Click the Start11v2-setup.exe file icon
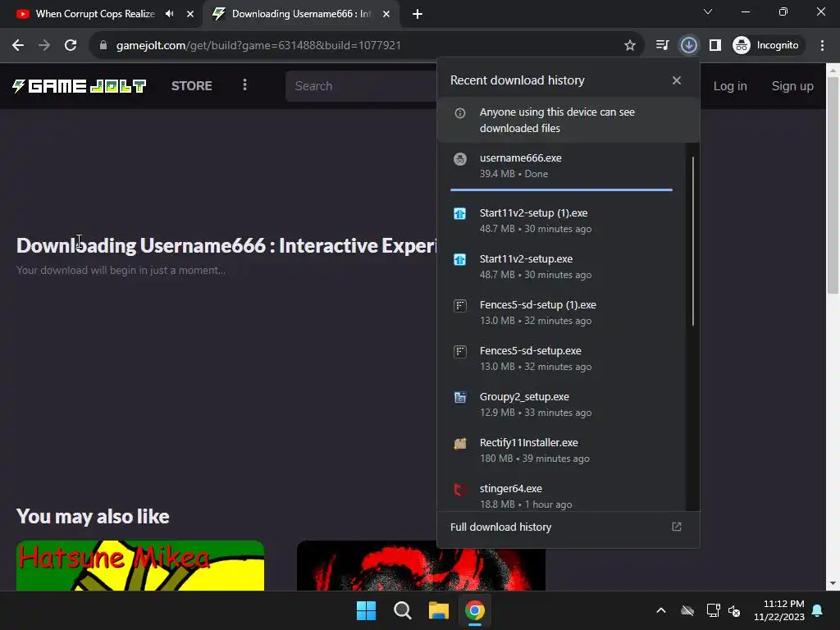The image size is (840, 630). point(460,260)
